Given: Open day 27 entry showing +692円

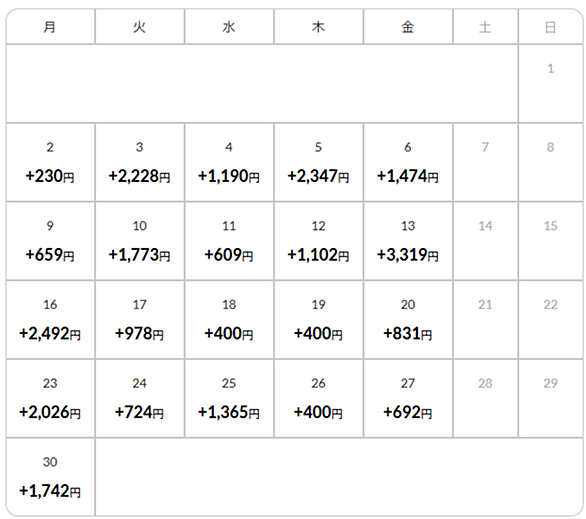Looking at the screenshot, I should pos(408,398).
